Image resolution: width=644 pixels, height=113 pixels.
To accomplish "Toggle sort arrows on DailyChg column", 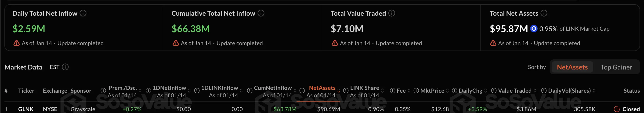I will point(485,91).
